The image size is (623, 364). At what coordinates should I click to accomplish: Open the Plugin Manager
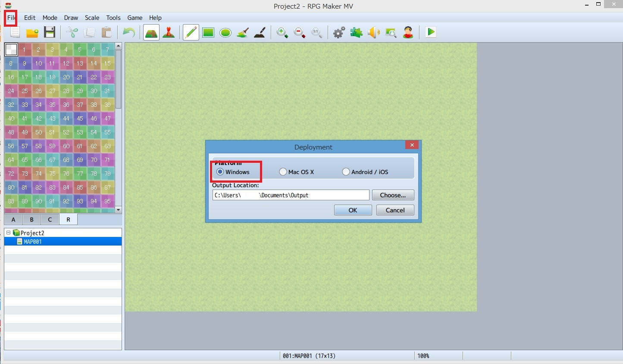click(x=356, y=32)
